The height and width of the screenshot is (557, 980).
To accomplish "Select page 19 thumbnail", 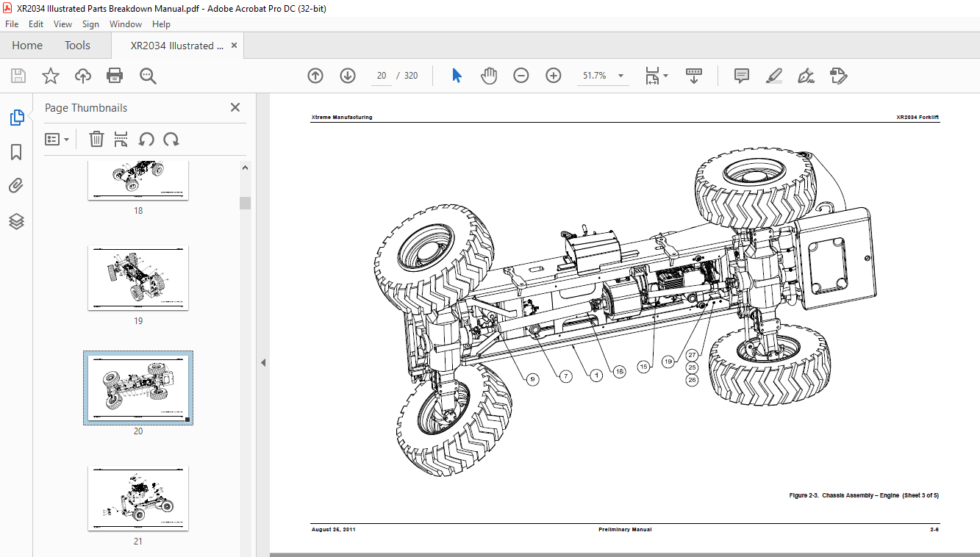I will pos(138,278).
